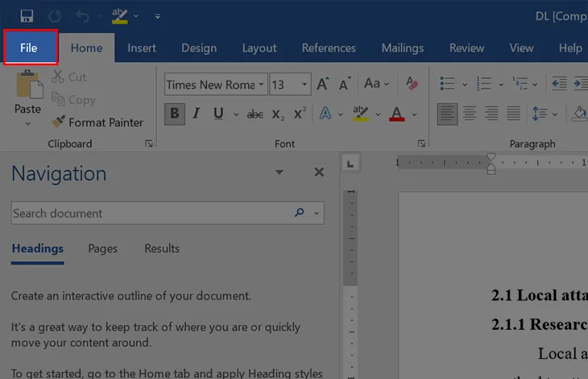Click the tab stop selector on ruler
The width and height of the screenshot is (588, 379).
point(350,164)
